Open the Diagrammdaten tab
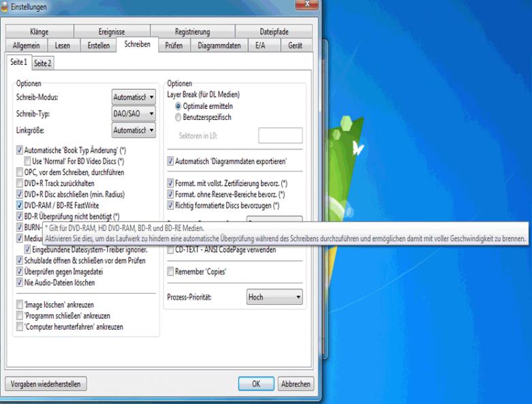Viewport: 532px width, 404px height. click(219, 46)
